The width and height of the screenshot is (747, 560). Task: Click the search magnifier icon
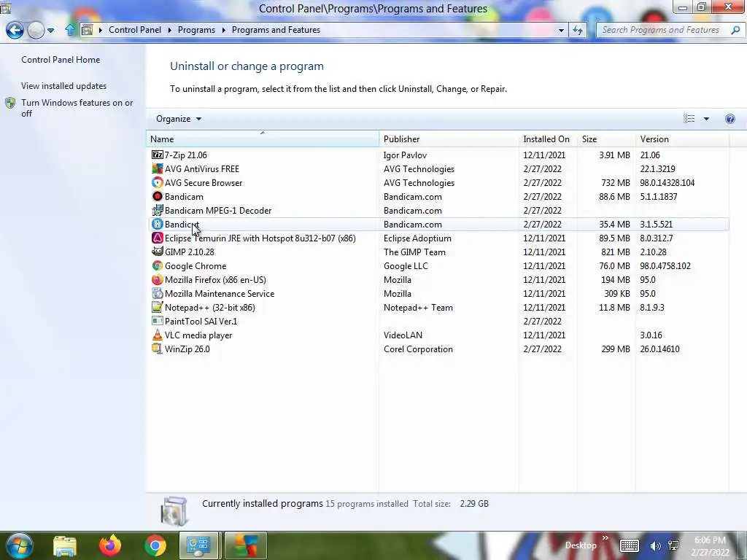point(735,30)
